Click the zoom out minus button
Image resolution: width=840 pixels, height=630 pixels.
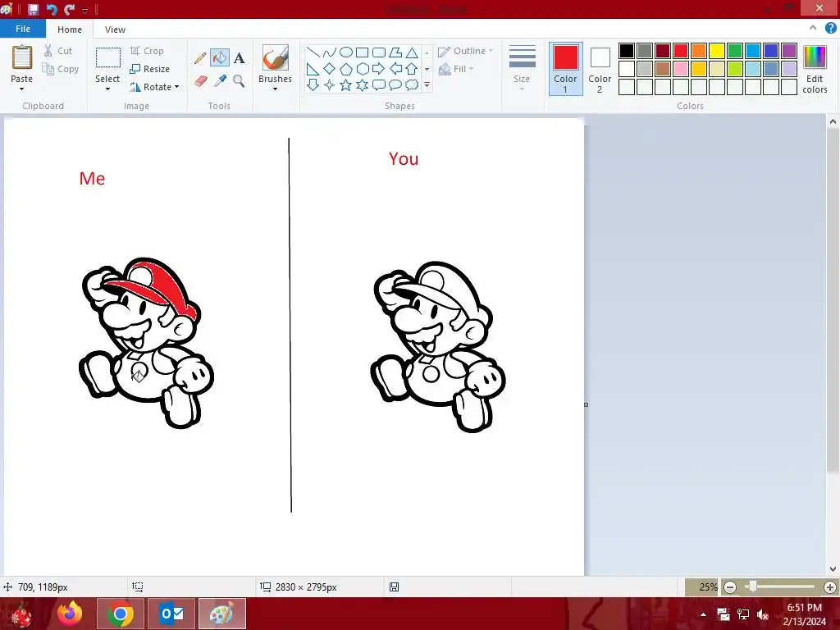[x=729, y=587]
